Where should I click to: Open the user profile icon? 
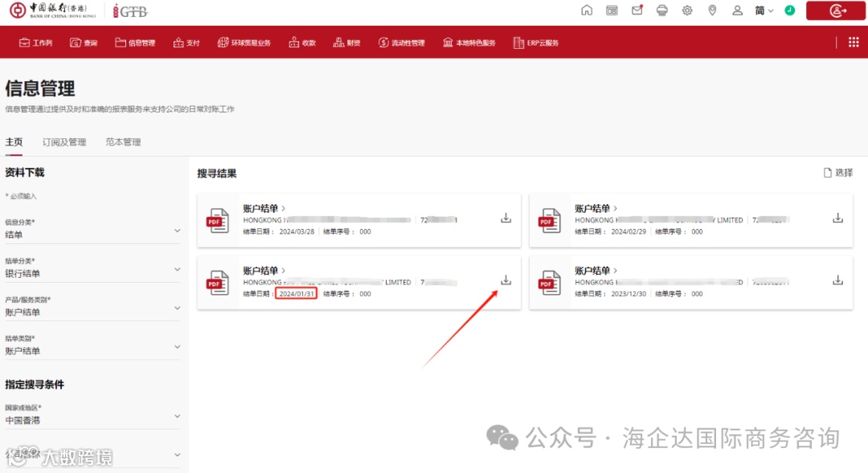(737, 10)
